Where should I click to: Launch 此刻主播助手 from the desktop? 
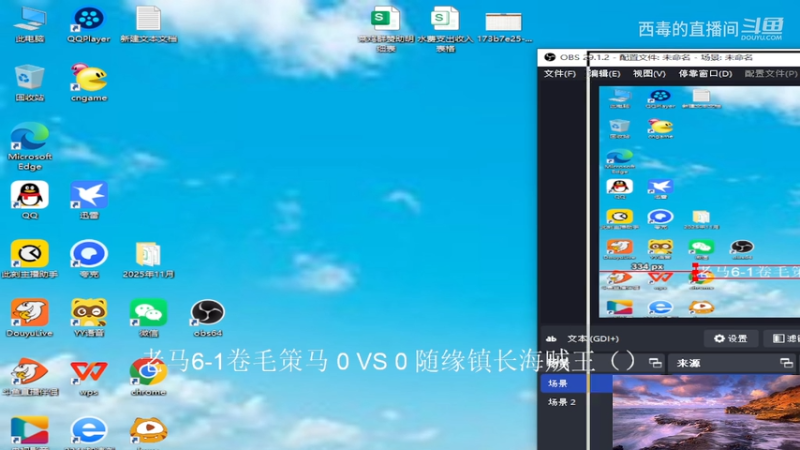[30, 259]
